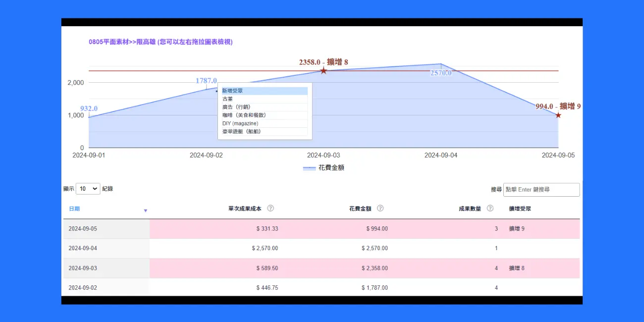Click the 花費金額 column header
The height and width of the screenshot is (322, 644).
pyautogui.click(x=360, y=209)
